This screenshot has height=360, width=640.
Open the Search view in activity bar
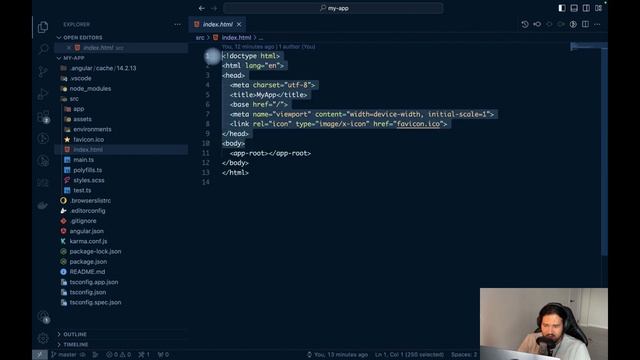coord(43,49)
